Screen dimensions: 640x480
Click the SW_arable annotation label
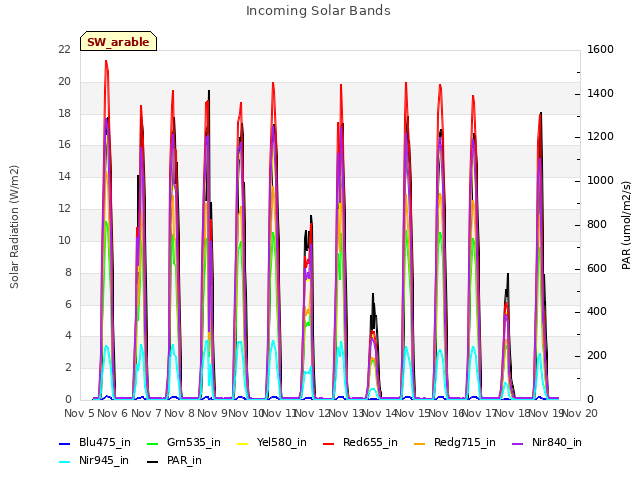118,42
